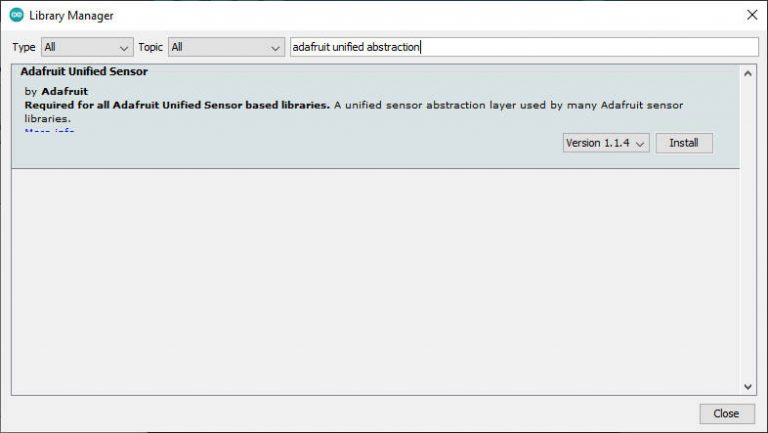Viewport: 768px width, 433px height.
Task: Select the Adafruit Unified Sensor library title
Action: click(x=84, y=72)
